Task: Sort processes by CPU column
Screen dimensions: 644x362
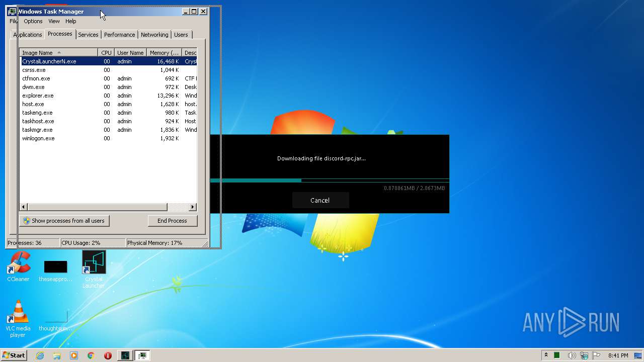Action: click(106, 53)
